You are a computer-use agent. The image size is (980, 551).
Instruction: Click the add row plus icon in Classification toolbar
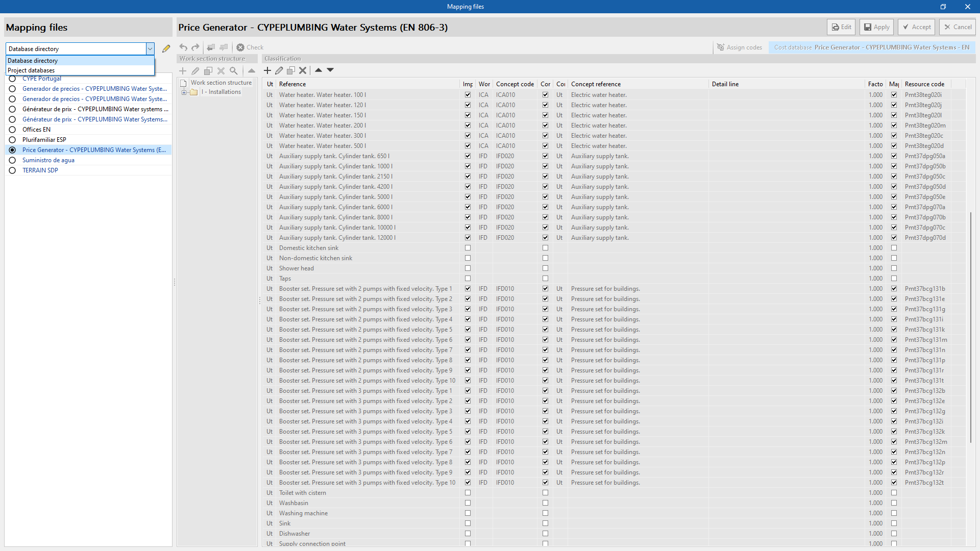click(x=267, y=70)
